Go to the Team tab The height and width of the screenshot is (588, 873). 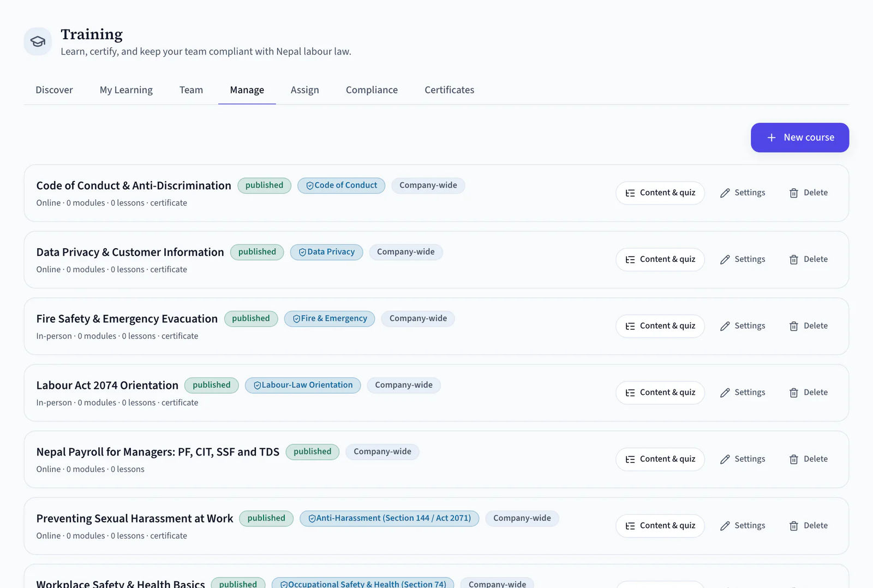(191, 90)
